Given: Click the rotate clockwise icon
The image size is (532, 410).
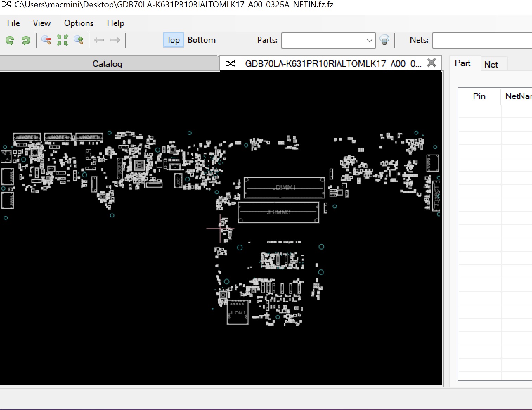Looking at the screenshot, I should (26, 40).
